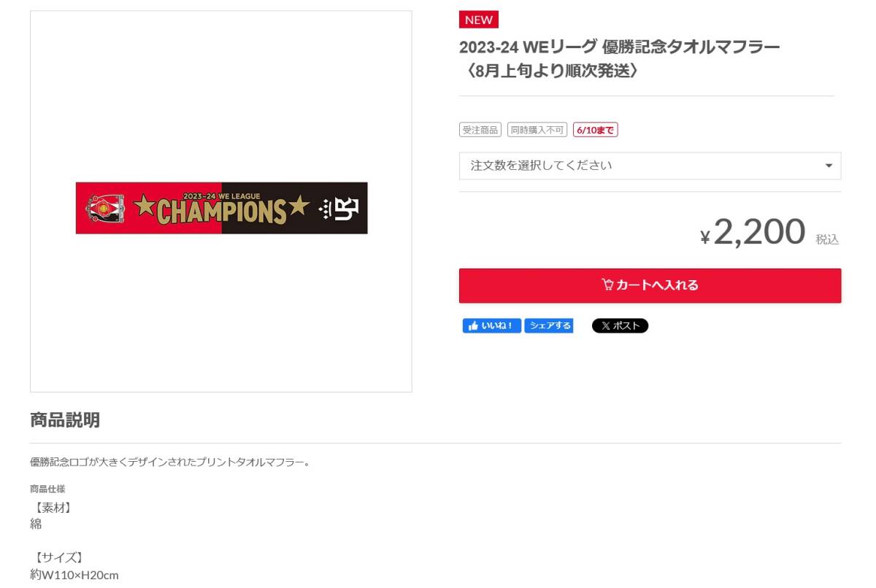This screenshot has height=588, width=876.
Task: Click the X ポスト share button
Action: coord(620,326)
